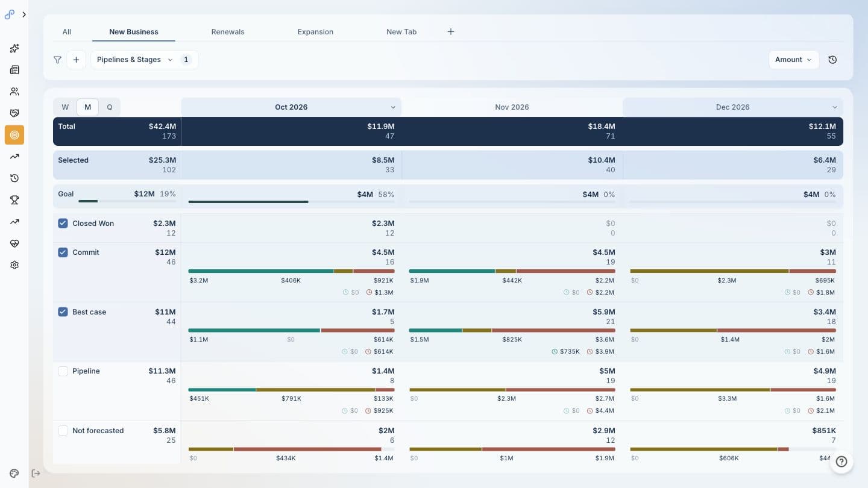Switch to the Renewals tab
The image size is (868, 488).
228,32
